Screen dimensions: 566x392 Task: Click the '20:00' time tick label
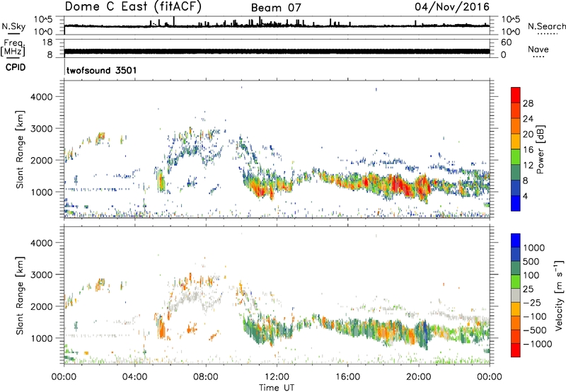[x=418, y=377]
